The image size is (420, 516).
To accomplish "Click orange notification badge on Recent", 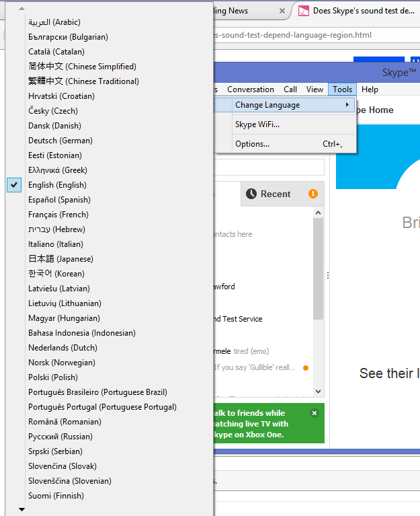I will click(313, 194).
